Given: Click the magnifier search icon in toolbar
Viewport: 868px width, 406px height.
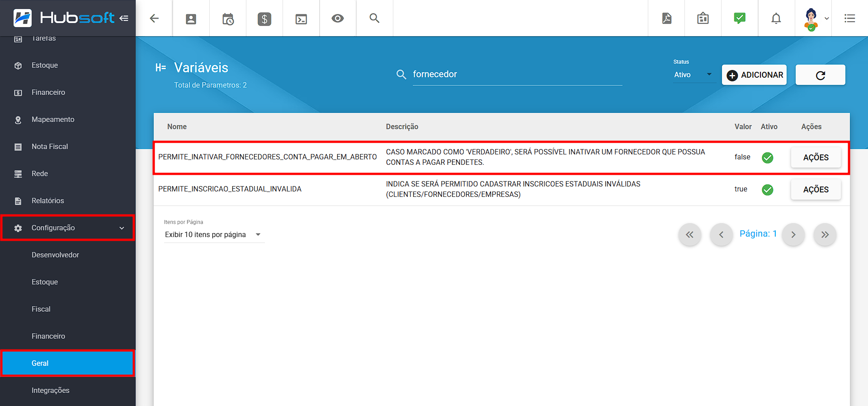Looking at the screenshot, I should pos(374,18).
